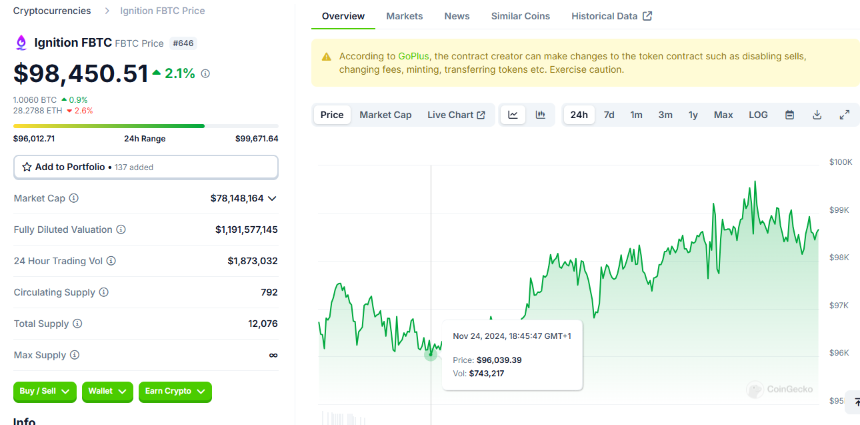Select the Market Cap chart toggle
The width and height of the screenshot is (860, 425).
coord(385,115)
